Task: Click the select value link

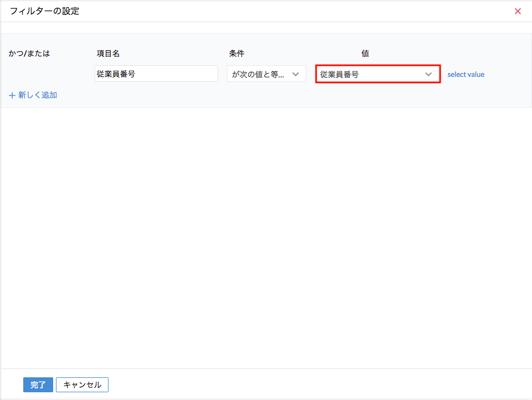Action: pos(466,74)
